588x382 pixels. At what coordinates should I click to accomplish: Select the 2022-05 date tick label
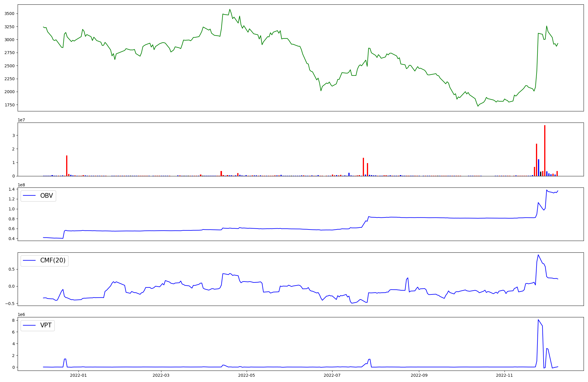(246, 375)
